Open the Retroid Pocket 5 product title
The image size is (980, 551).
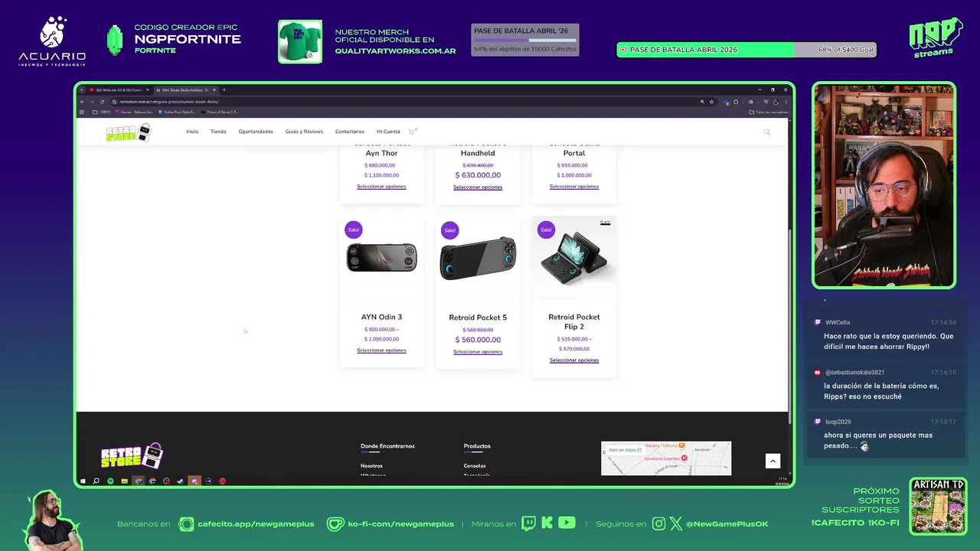pyautogui.click(x=478, y=318)
